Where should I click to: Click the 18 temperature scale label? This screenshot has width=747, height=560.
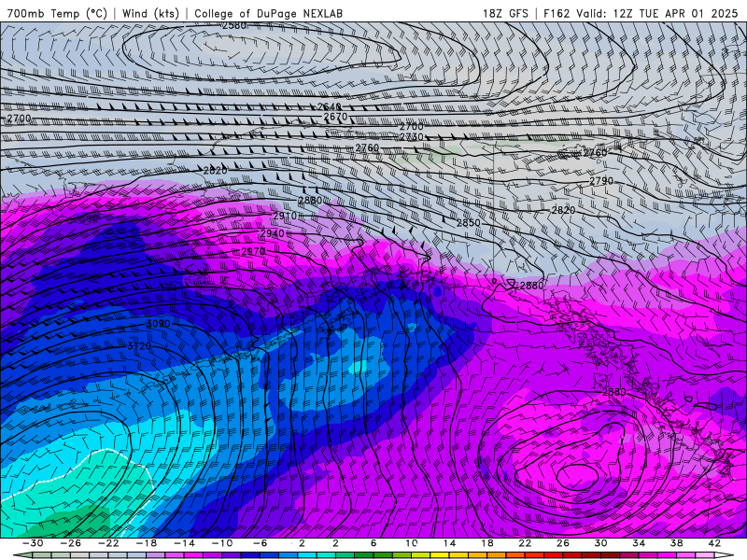486,543
